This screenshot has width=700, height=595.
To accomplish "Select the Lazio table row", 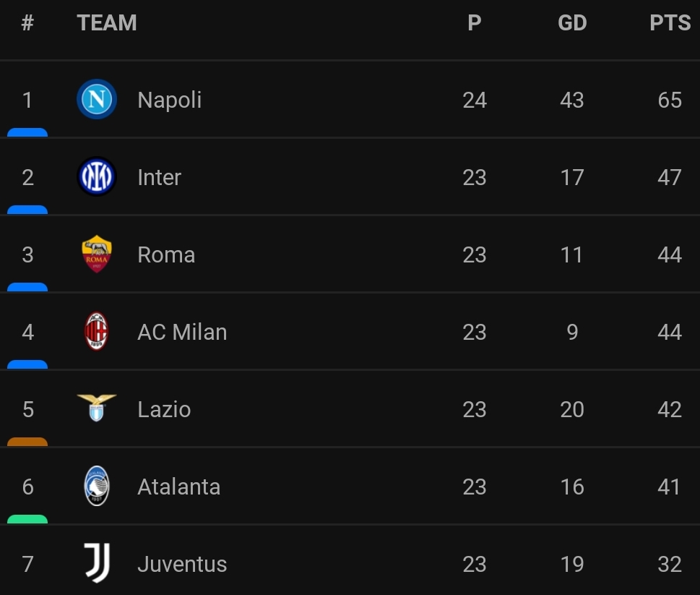I will click(x=350, y=409).
